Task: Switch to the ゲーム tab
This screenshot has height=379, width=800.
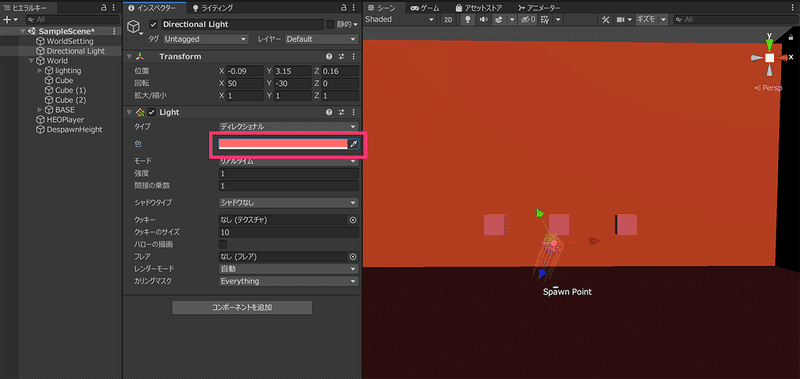Action: (427, 8)
